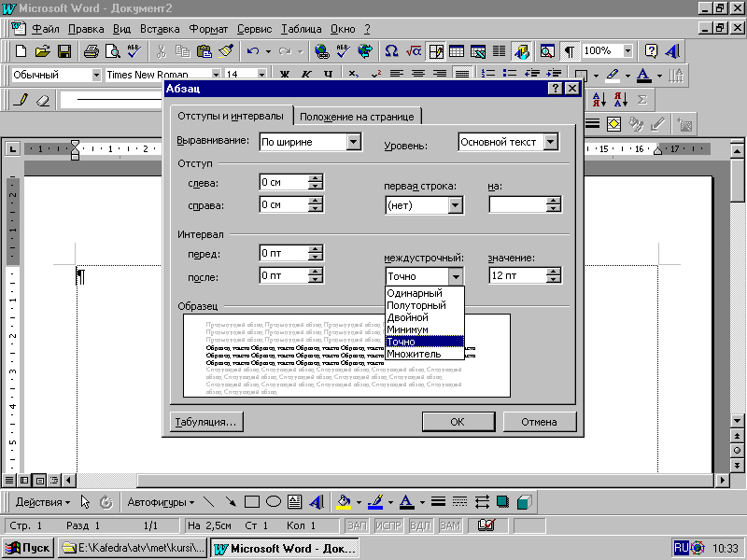The image size is (747, 560).
Task: Open the Действия drawing menu button
Action: pyautogui.click(x=42, y=502)
